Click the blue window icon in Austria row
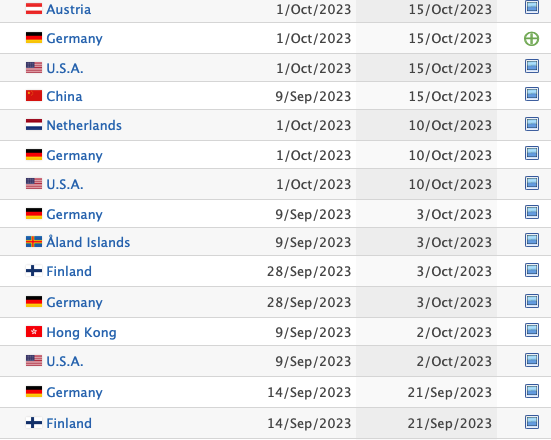The width and height of the screenshot is (551, 440). 532,7
